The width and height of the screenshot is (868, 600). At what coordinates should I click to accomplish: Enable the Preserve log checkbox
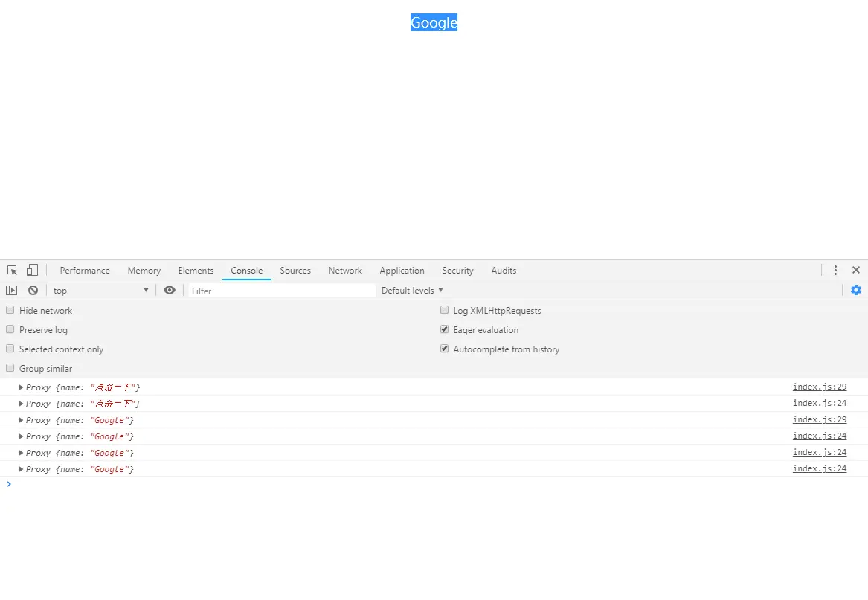10,329
